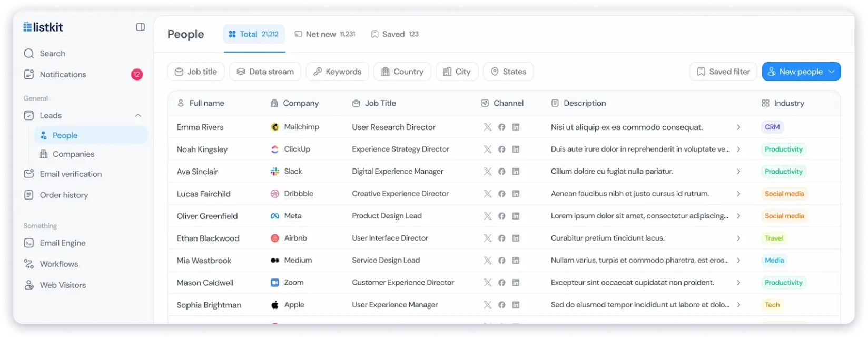This screenshot has height=339, width=868.
Task: Click the Media industry tag
Action: click(774, 261)
